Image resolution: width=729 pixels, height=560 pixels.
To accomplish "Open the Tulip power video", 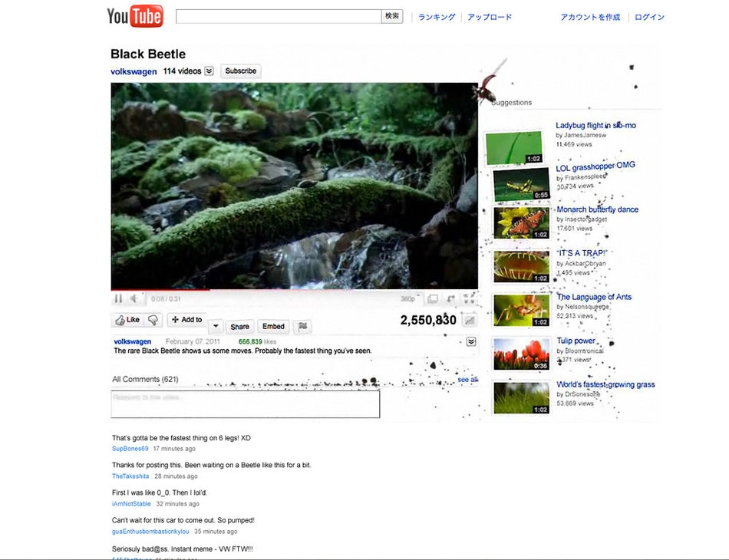I will pos(576,341).
